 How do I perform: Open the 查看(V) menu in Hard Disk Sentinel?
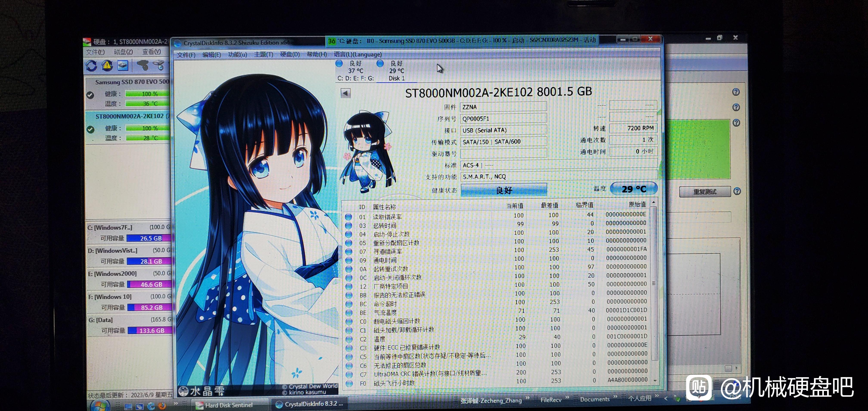click(151, 51)
